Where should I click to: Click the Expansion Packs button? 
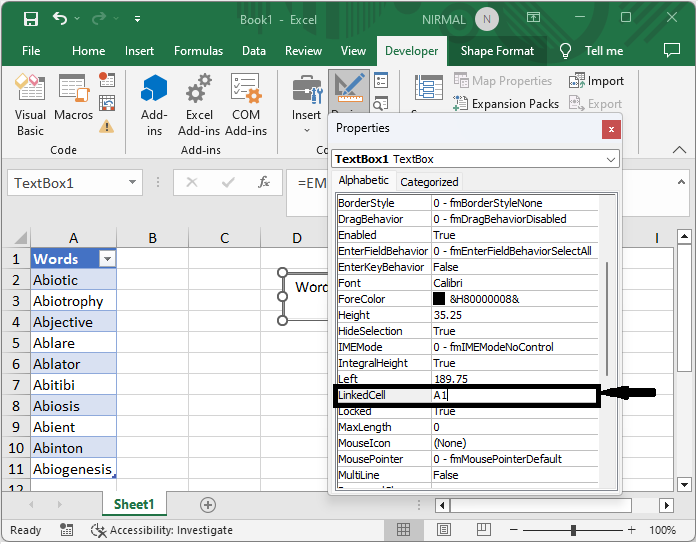tap(506, 104)
